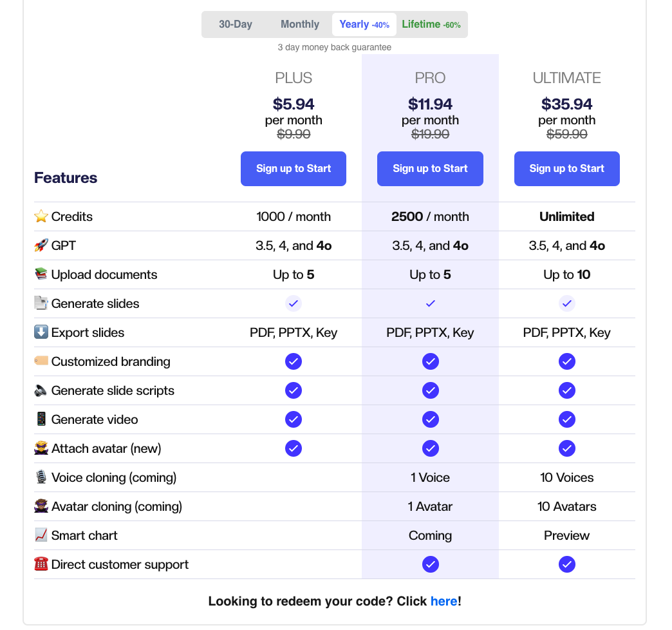Click the chart icon beside Smart chart
The image size is (672, 630).
coord(41,536)
